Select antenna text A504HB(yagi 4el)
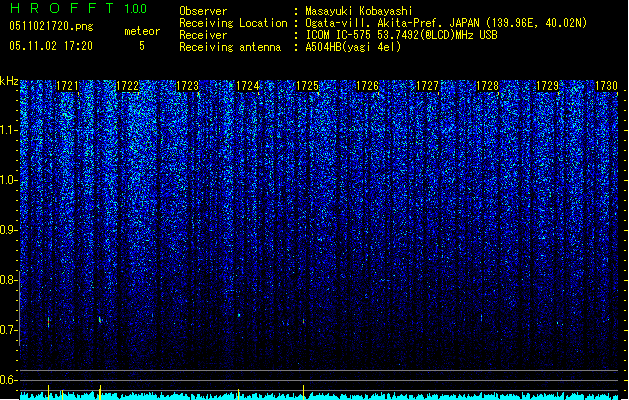This screenshot has width=629, height=400. click(x=353, y=47)
